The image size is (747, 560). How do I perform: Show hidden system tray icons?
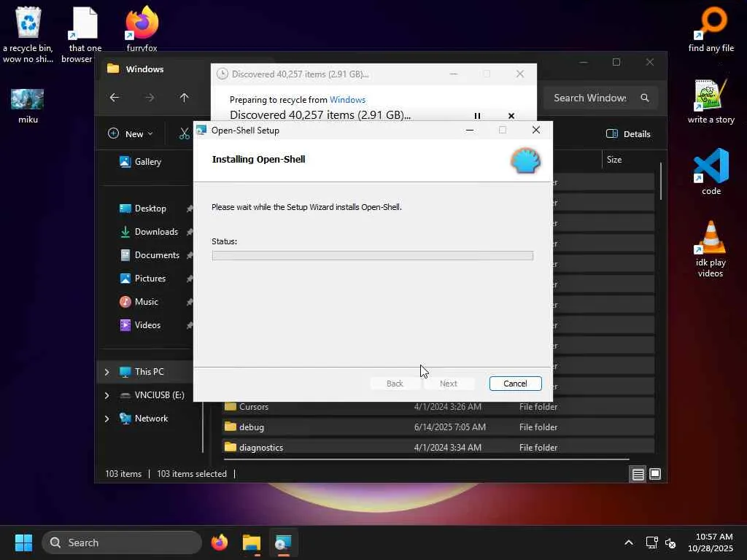[x=629, y=542]
